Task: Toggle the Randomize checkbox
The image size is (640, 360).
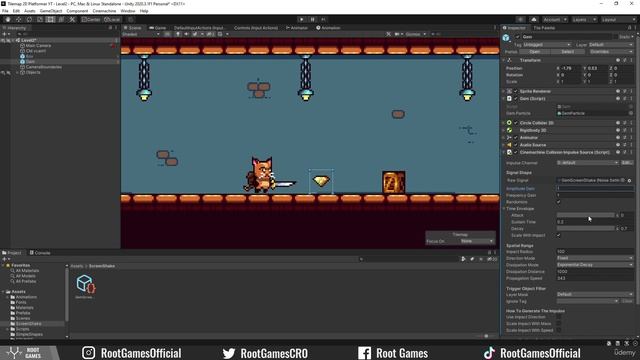Action: click(559, 202)
